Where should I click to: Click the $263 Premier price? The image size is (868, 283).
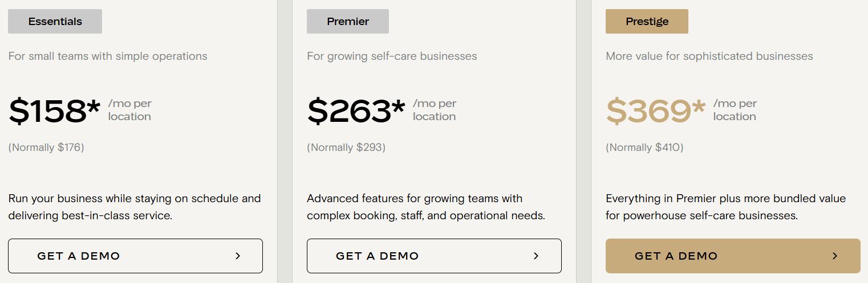click(356, 110)
